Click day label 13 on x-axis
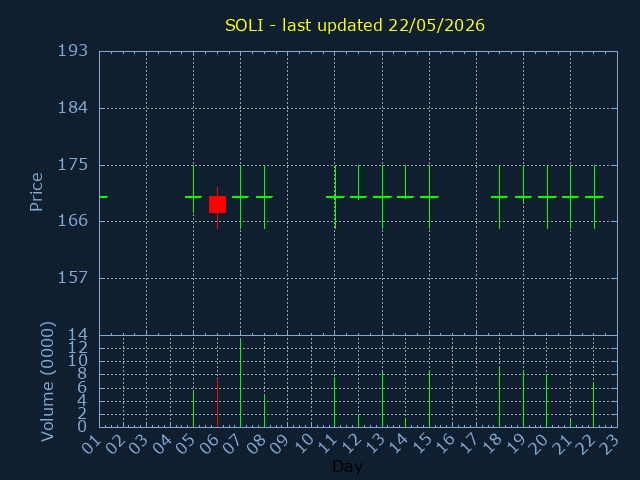The width and height of the screenshot is (640, 480). 374,443
